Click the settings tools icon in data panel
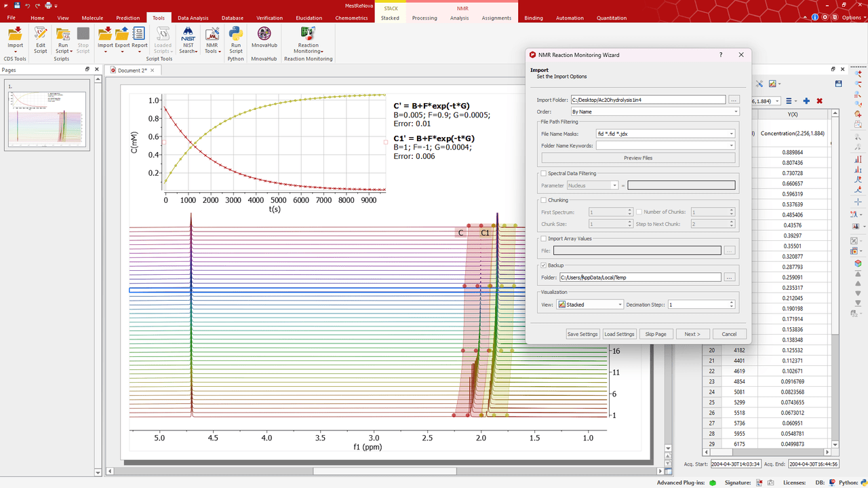This screenshot has height=488, width=868. point(759,83)
